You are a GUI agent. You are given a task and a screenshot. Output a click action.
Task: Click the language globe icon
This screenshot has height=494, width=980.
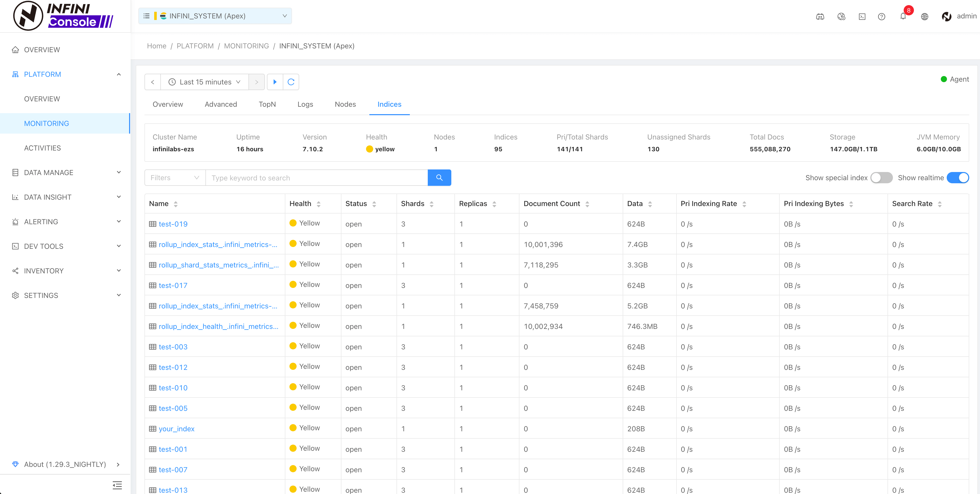pyautogui.click(x=924, y=16)
